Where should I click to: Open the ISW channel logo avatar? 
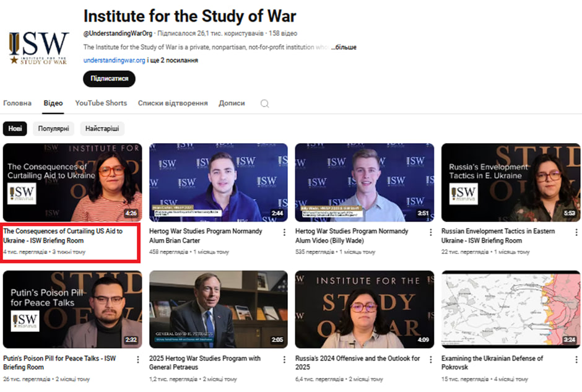[x=38, y=48]
